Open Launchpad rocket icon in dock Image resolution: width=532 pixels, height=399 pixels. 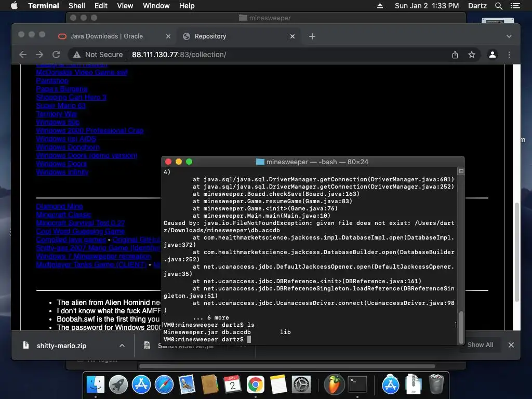click(118, 384)
